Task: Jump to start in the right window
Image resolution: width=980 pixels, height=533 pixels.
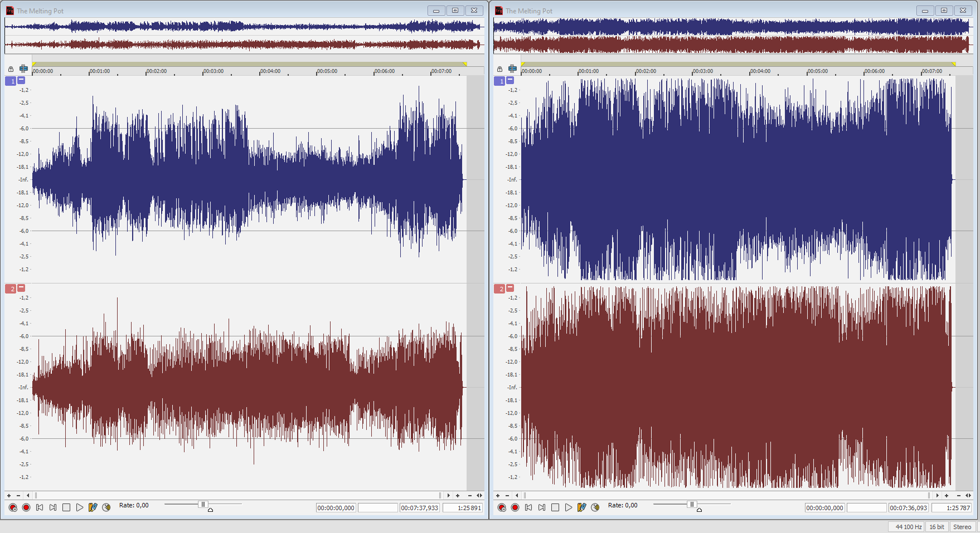Action: click(x=528, y=507)
